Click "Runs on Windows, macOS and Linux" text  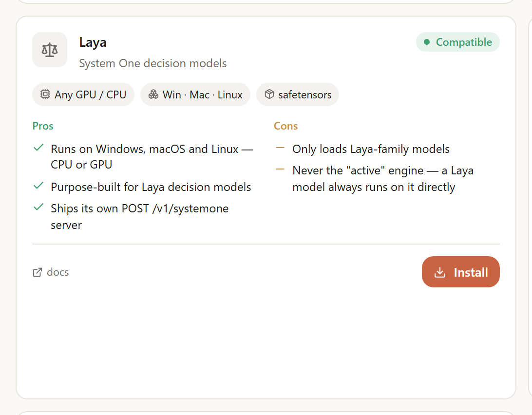click(x=152, y=157)
